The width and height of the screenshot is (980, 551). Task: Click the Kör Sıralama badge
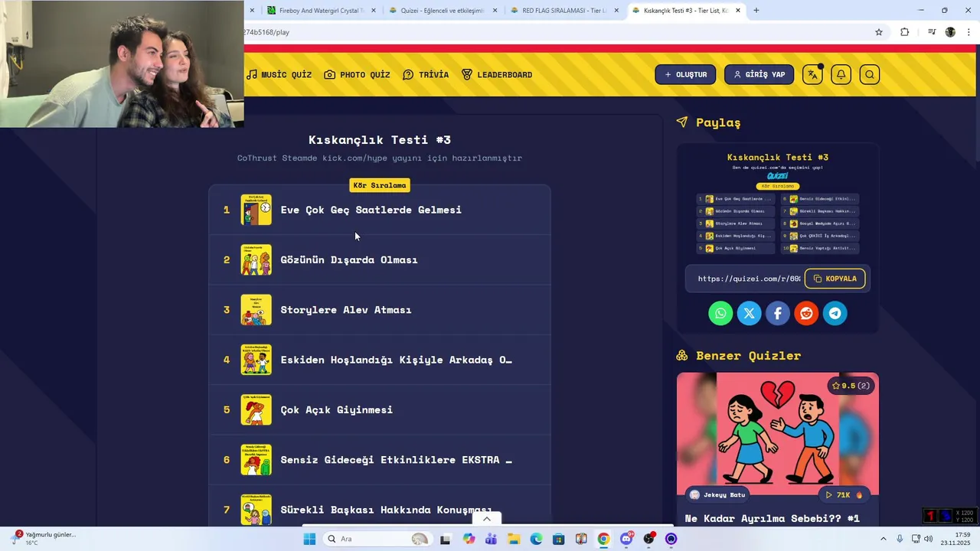pos(380,185)
